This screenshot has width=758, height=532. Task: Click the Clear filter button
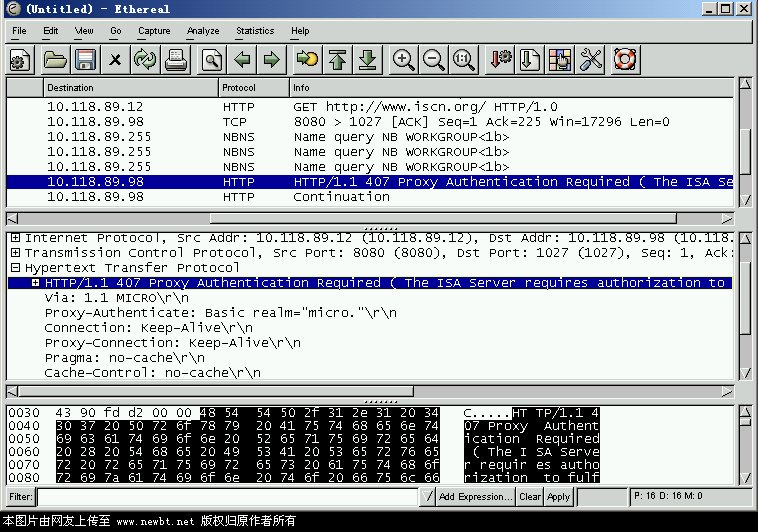[530, 497]
